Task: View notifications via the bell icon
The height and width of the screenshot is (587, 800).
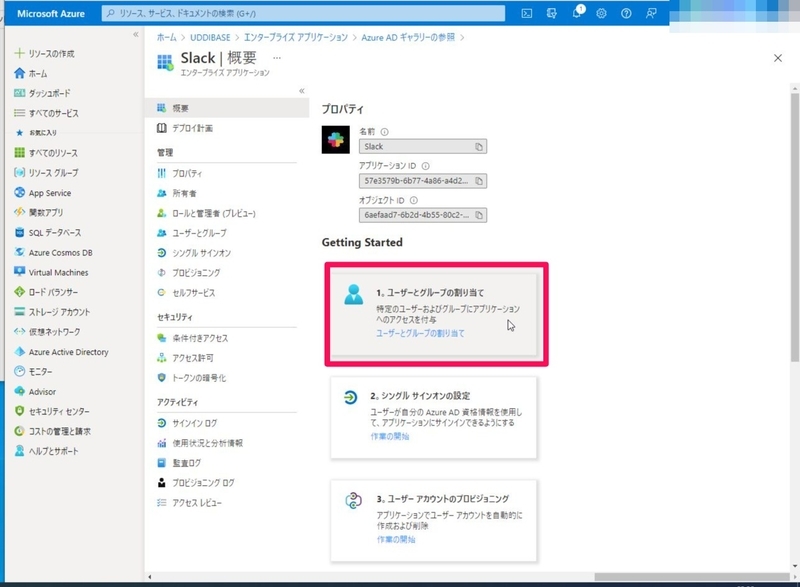Action: [x=578, y=12]
